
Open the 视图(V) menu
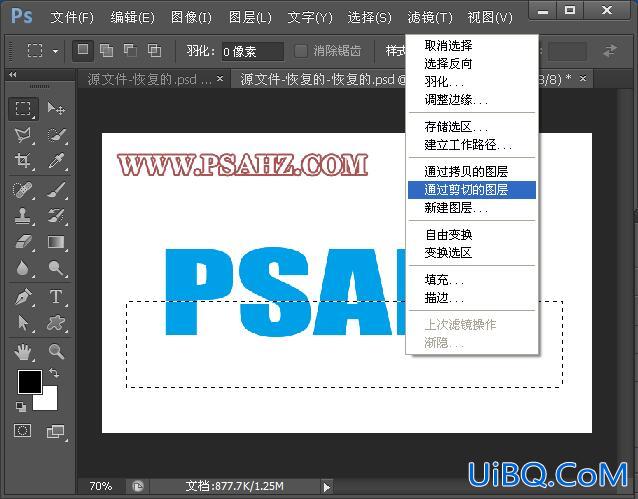490,18
